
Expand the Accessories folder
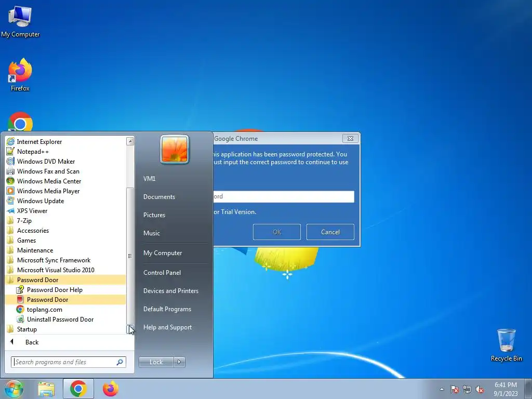pos(65,230)
